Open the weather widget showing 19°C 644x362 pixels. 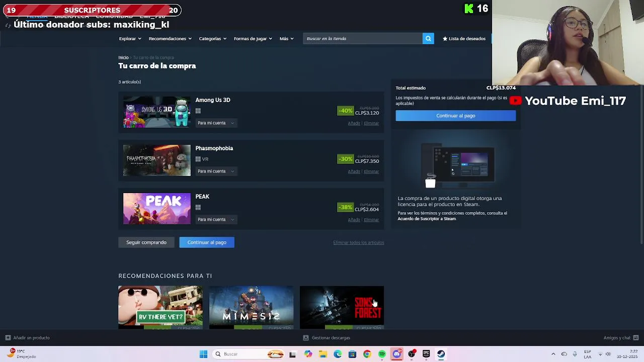(20, 354)
